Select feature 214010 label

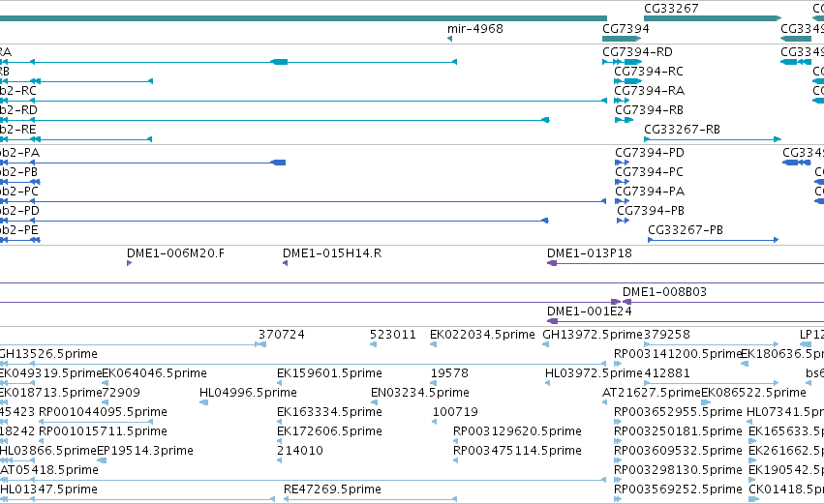pyautogui.click(x=300, y=452)
